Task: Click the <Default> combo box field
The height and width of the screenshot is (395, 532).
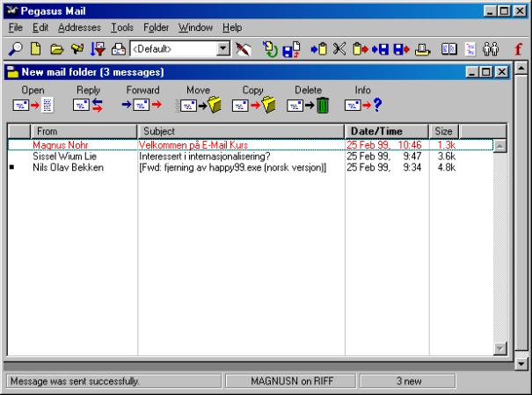Action: pos(179,49)
